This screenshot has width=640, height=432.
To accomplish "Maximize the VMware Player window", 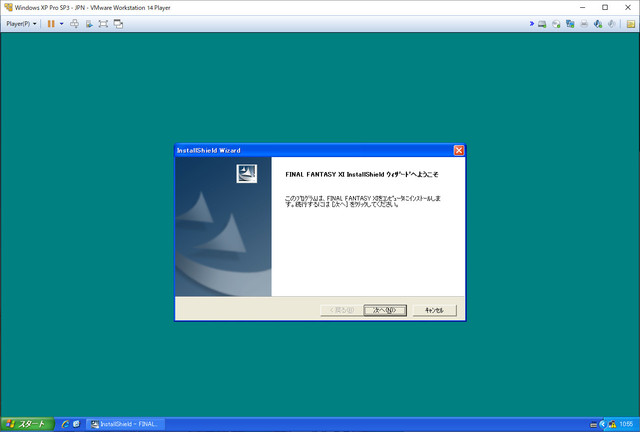I will [605, 7].
